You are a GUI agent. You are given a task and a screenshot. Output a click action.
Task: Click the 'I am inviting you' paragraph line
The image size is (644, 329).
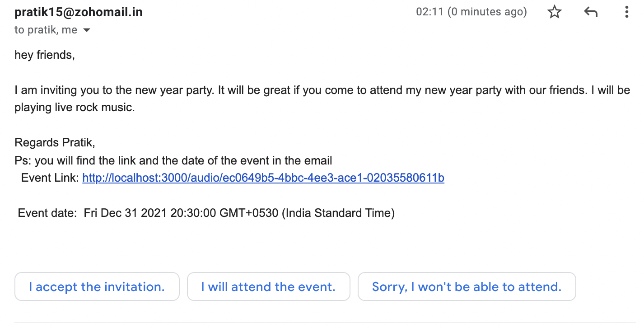coord(322,90)
